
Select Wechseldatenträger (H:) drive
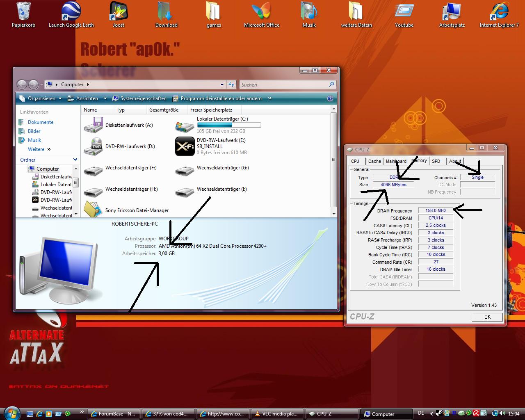pyautogui.click(x=121, y=189)
